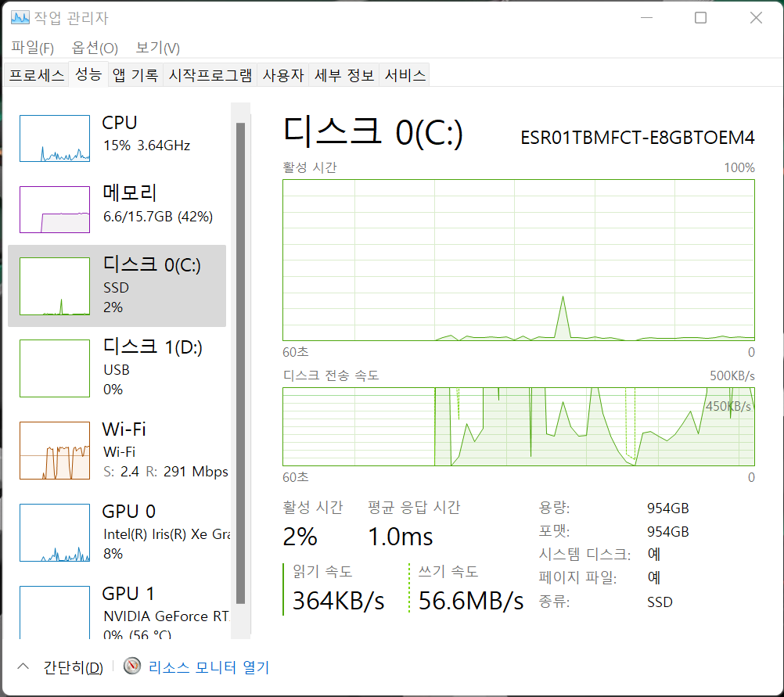Image resolution: width=784 pixels, height=697 pixels.
Task: Select the Memory graph thumbnail in sidebar
Action: [x=55, y=209]
